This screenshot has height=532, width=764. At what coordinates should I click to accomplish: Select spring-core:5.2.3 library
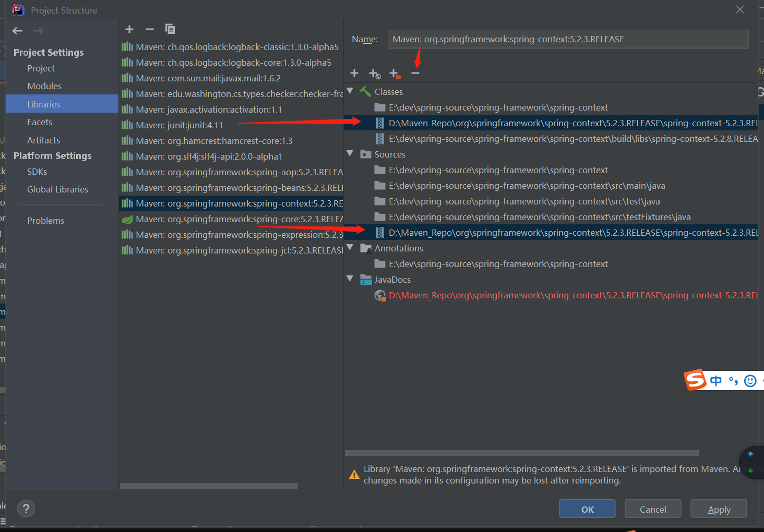pos(231,219)
